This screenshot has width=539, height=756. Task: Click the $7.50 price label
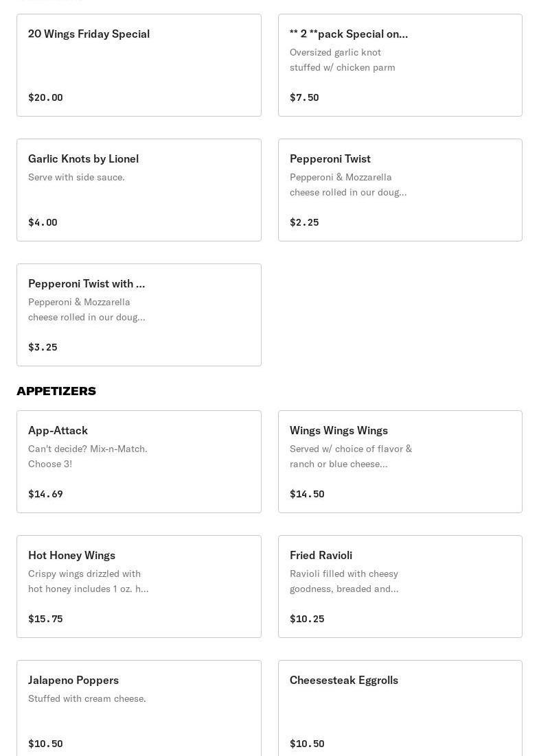click(x=304, y=97)
